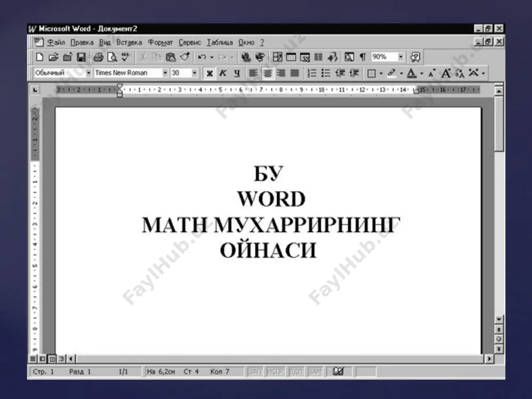Image resolution: width=532 pixels, height=399 pixels.
Task: Click the ВДЛ status bar indicator
Action: [x=295, y=371]
